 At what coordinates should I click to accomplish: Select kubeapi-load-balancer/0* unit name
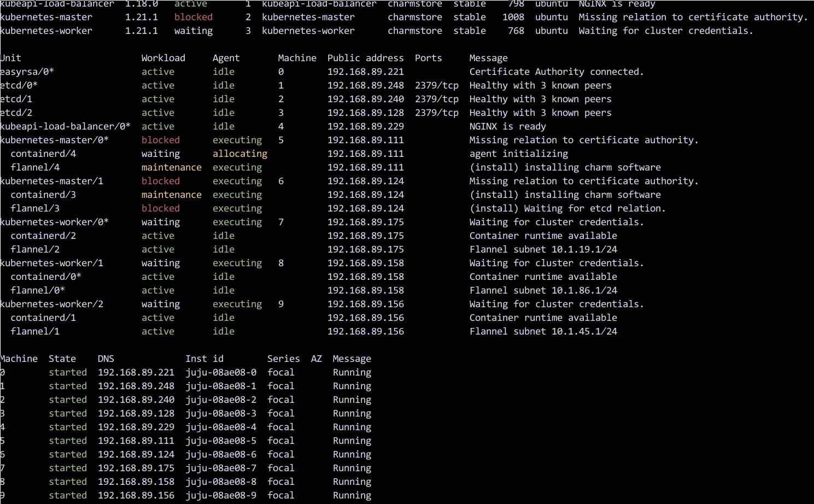pyautogui.click(x=65, y=126)
